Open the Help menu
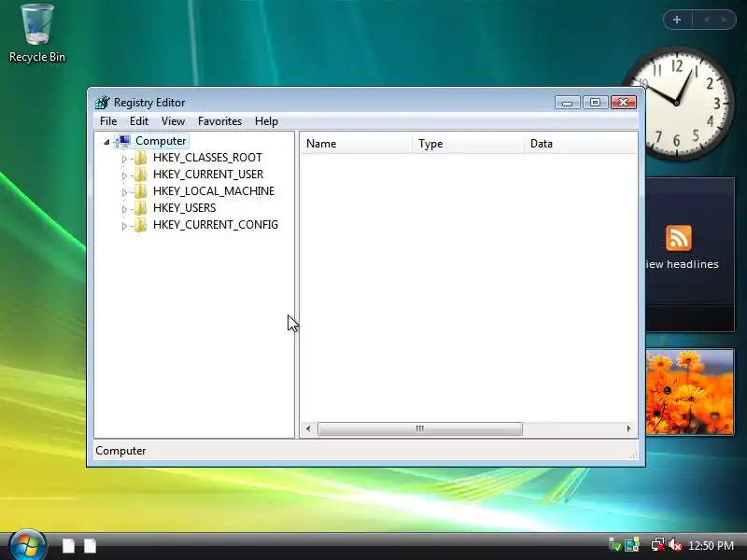The image size is (747, 560). pyautogui.click(x=266, y=121)
